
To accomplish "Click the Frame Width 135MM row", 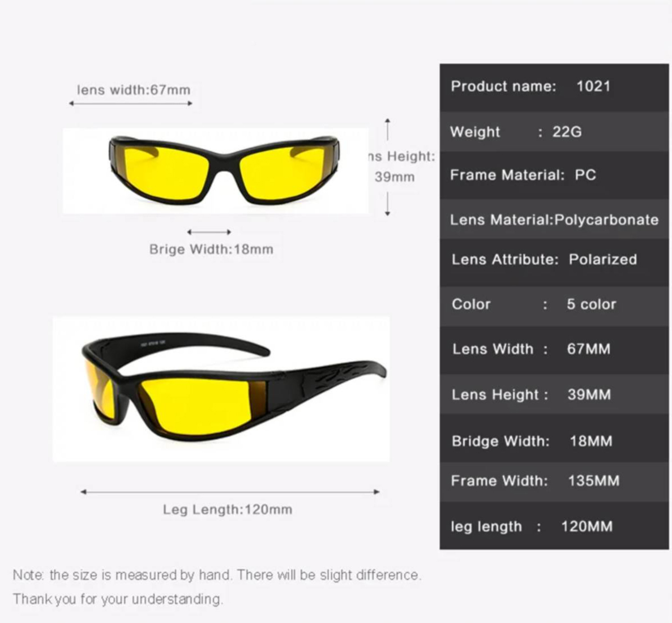I will 554,481.
